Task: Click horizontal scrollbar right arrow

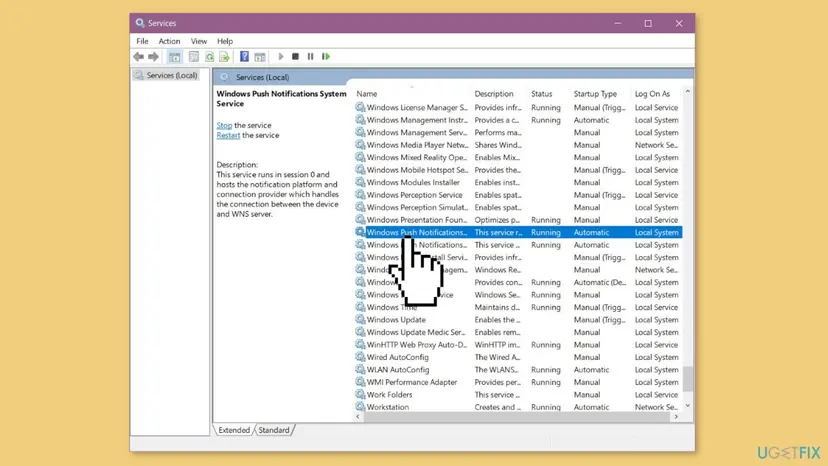Action: [x=676, y=417]
